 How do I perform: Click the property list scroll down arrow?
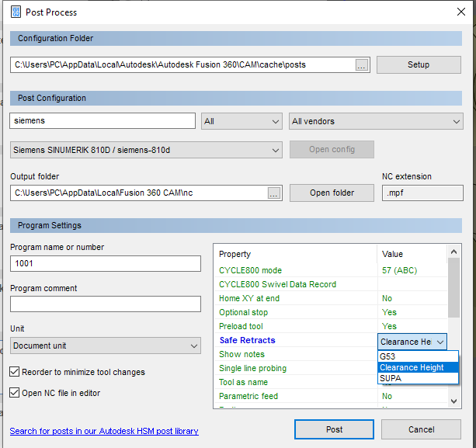point(453,401)
